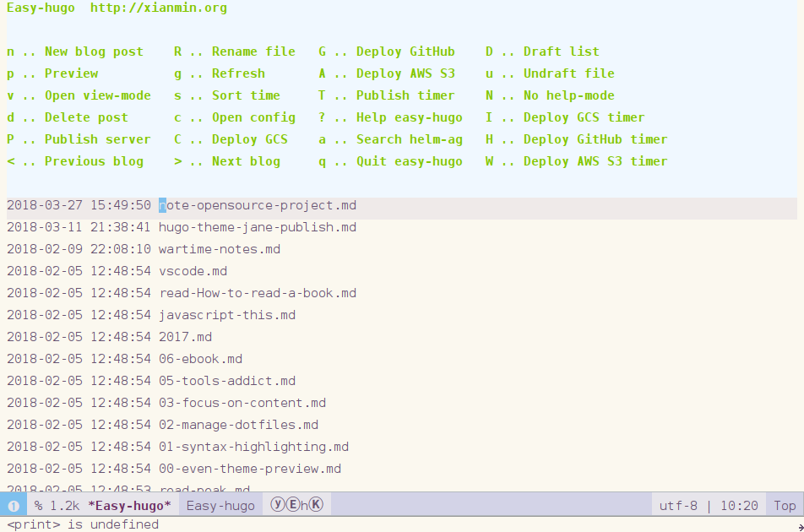
Task: Click the Top scroll position indicator
Action: coord(785,506)
